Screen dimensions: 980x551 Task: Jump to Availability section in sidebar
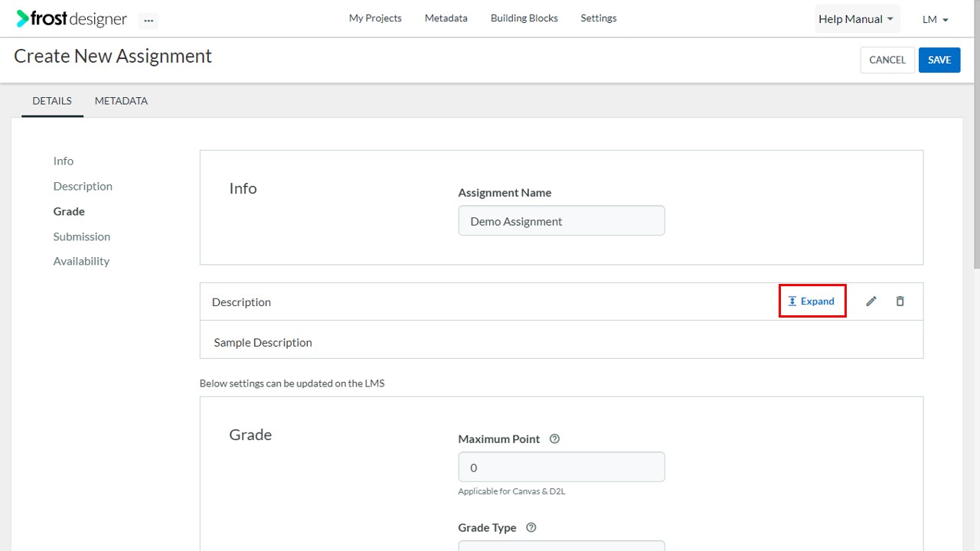[81, 261]
